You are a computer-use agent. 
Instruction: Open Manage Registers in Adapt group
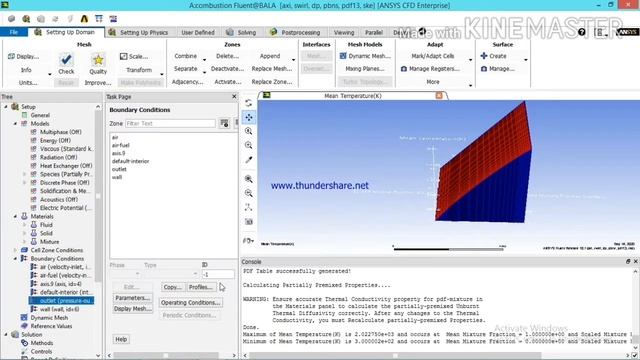pos(430,69)
